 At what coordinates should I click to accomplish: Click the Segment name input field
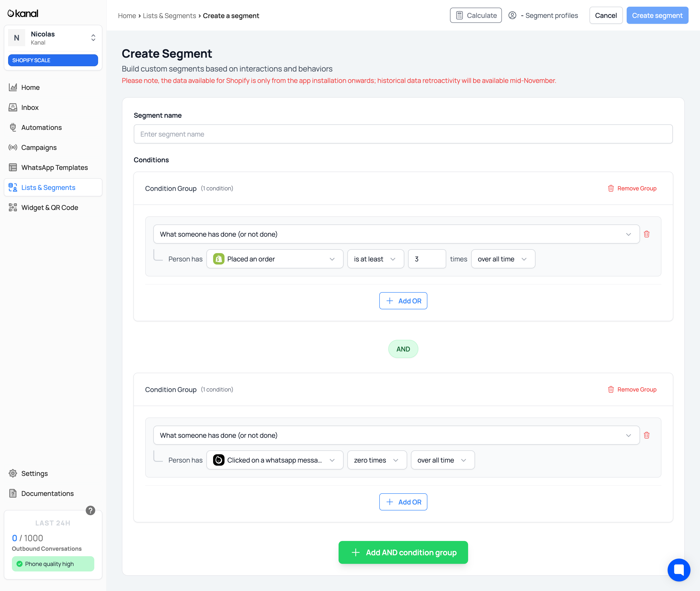point(403,134)
